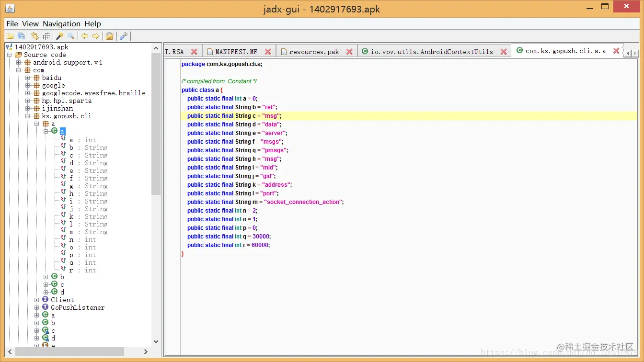Screen dimensions: 644x362
Task: Click the tree vertical scrollbar up arrow
Action: [156, 47]
